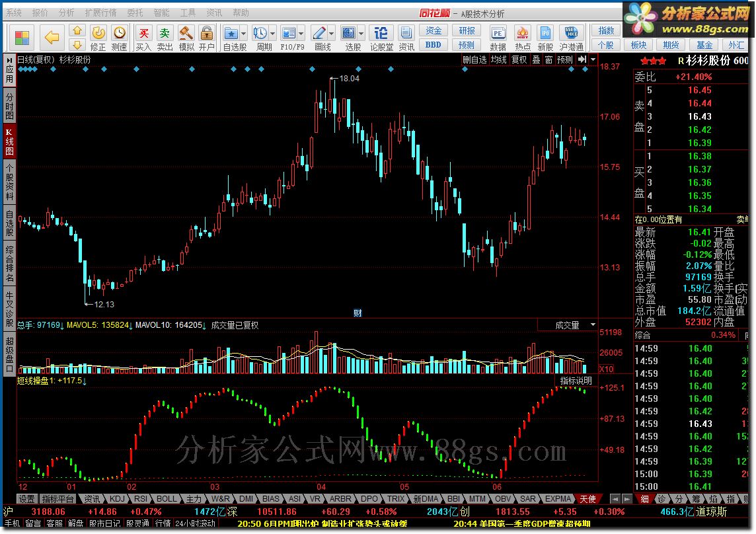This screenshot has width=756, height=534.
Task: Click the 24小时滚动 news link
Action: point(195,523)
